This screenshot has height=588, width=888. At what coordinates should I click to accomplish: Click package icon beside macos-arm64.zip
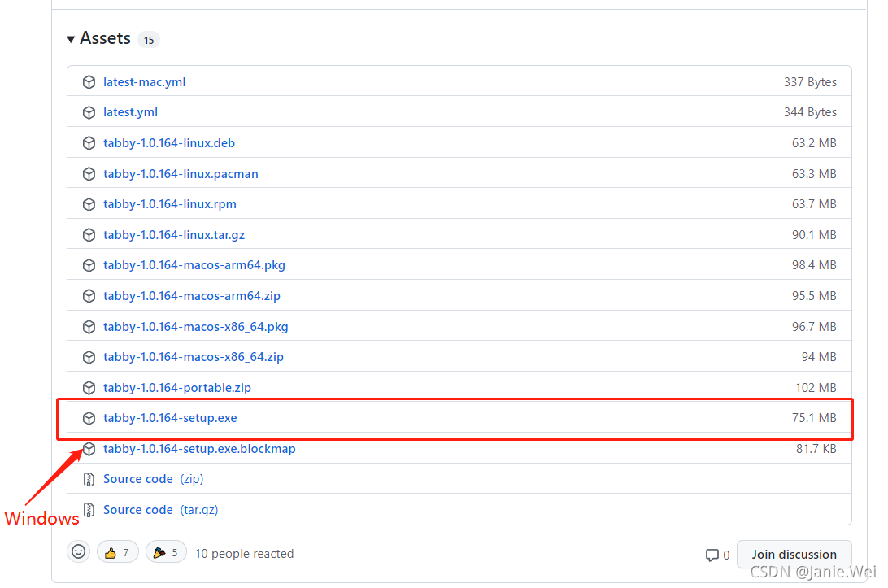pos(89,296)
